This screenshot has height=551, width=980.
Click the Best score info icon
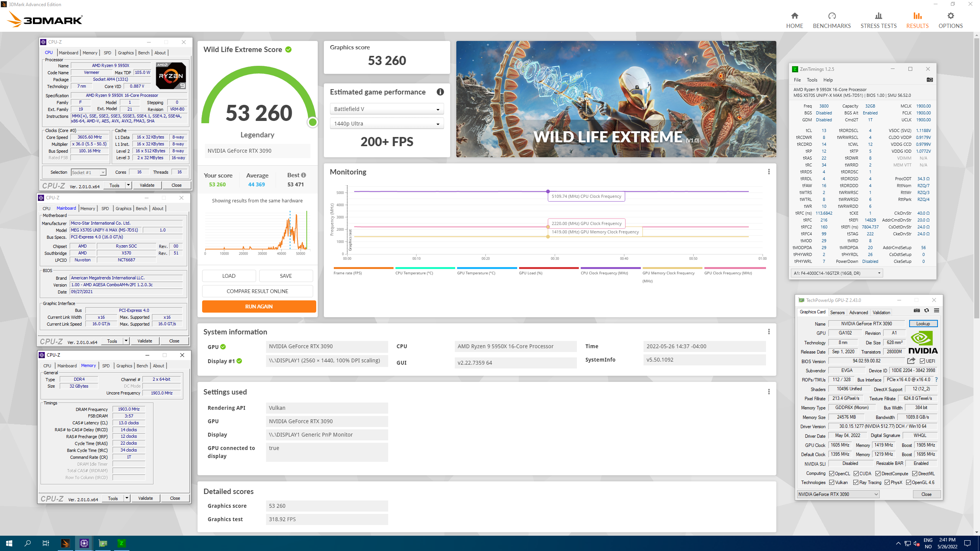[304, 175]
